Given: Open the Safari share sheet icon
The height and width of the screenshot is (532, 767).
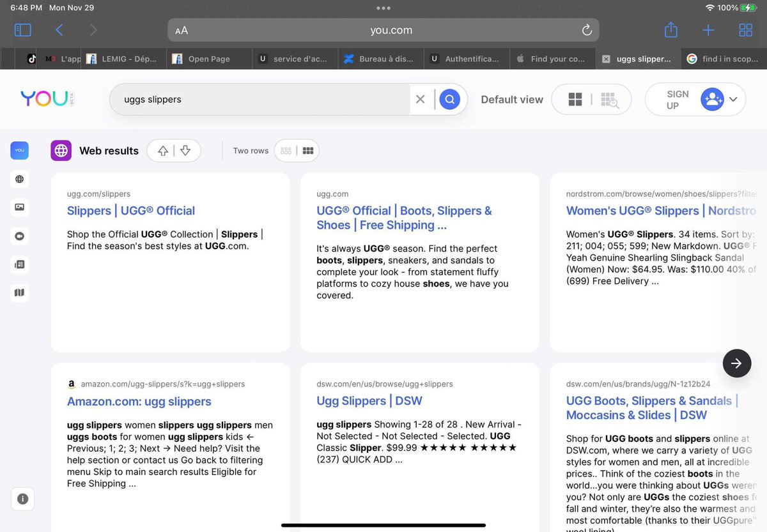Looking at the screenshot, I should [670, 29].
